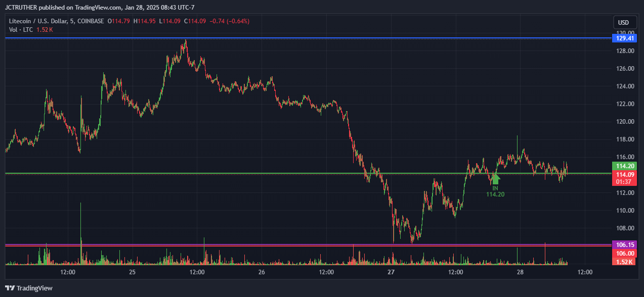Image resolution: width=644 pixels, height=297 pixels.
Task: Click the 1.52 K volume value in legend
Action: (44, 30)
